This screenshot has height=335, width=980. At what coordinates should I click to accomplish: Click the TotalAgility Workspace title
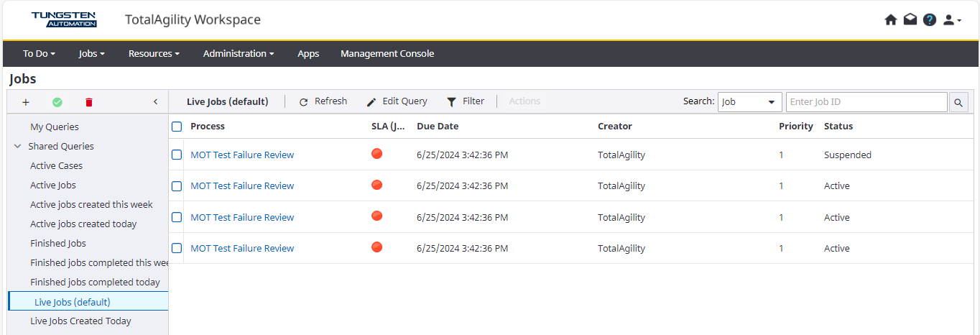click(193, 19)
